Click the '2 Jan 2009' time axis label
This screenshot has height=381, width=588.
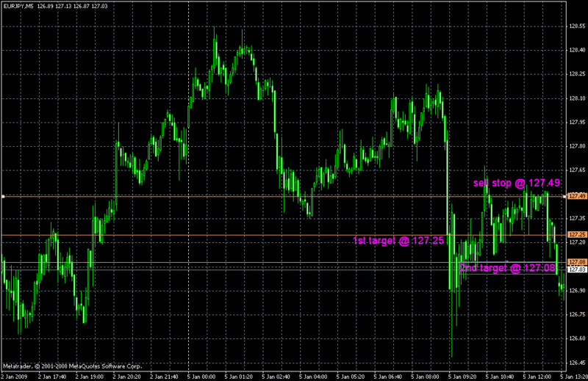click(15, 377)
